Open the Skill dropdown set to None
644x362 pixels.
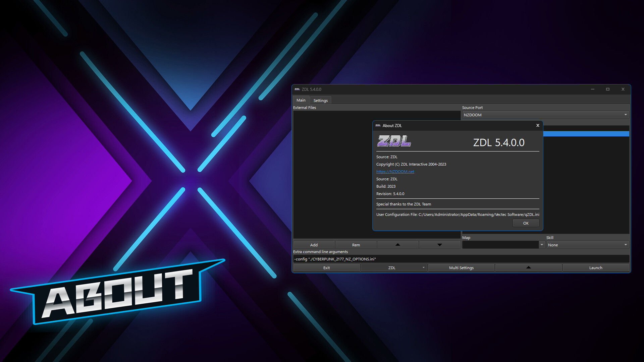point(625,245)
